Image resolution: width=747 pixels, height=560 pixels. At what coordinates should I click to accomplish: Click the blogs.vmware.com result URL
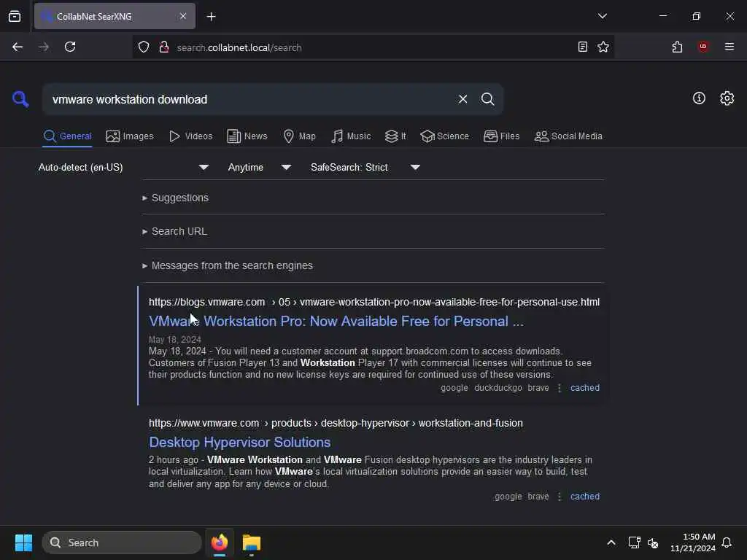[x=374, y=302]
